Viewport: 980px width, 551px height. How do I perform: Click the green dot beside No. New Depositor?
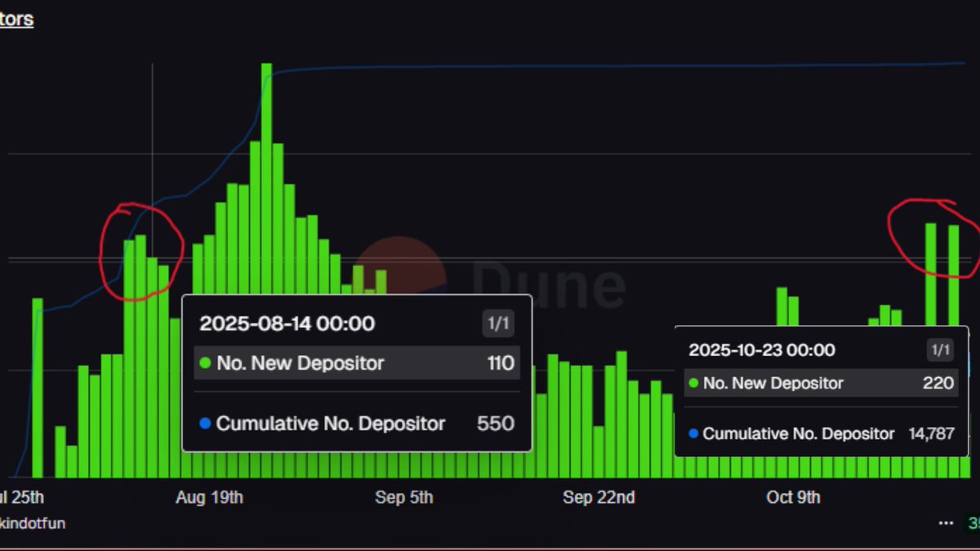click(x=205, y=362)
